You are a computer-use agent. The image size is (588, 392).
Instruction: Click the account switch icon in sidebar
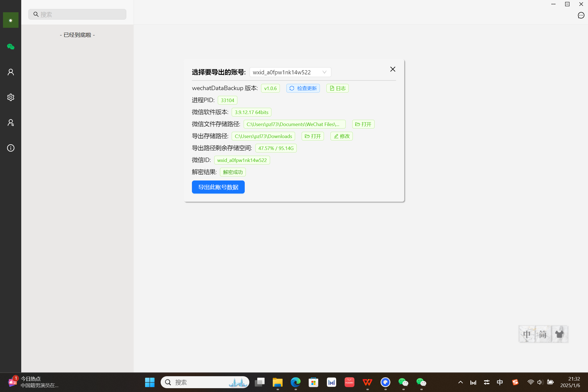11,123
